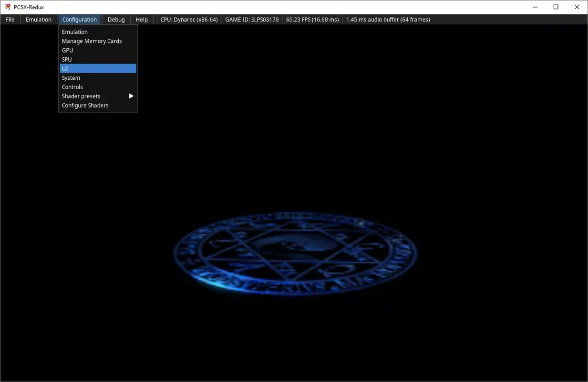
Task: Open the Debug menu
Action: [116, 19]
